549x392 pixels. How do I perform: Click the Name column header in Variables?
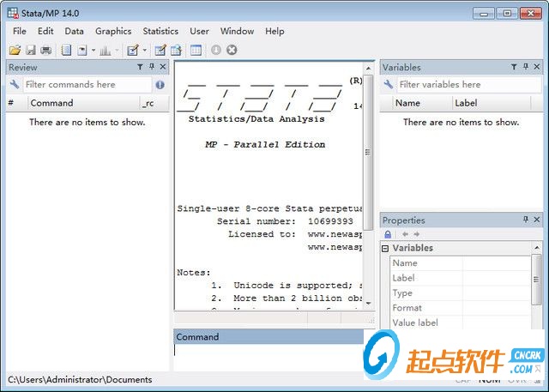pyautogui.click(x=421, y=103)
